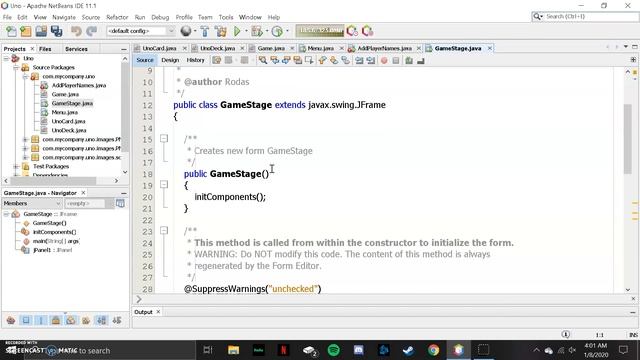Click the editor vertical scrollbar thumb
640x360 pixels.
coord(627,139)
